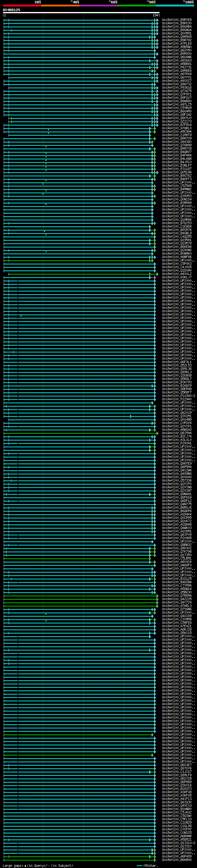This screenshot has width=197, height=868.
Task: Open the UniRef100_O22173 label
Action: point(177,122)
